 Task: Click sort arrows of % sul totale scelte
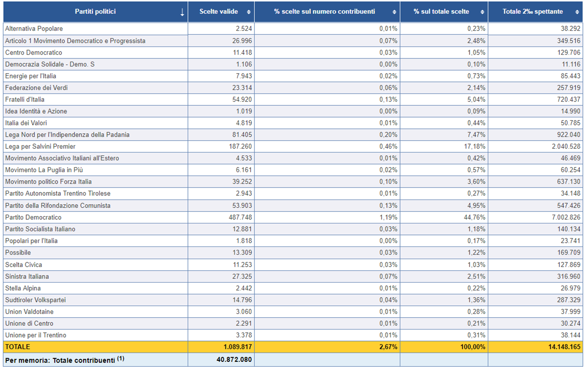click(x=482, y=12)
